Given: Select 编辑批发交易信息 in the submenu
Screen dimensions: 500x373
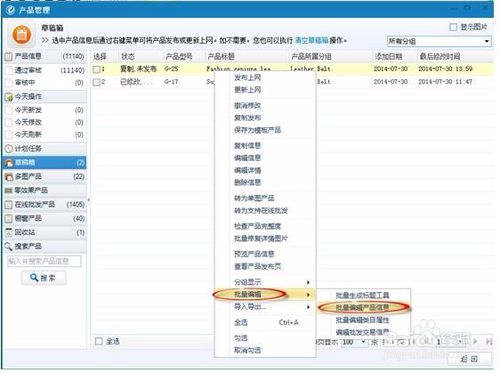Looking at the screenshot, I should (x=363, y=332).
